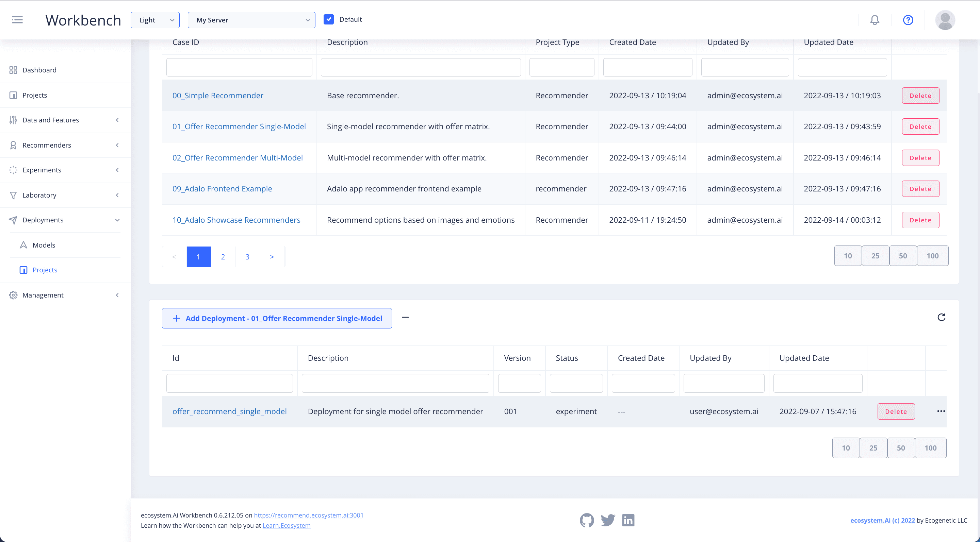Image resolution: width=980 pixels, height=542 pixels.
Task: Open the My Server dropdown
Action: pos(251,20)
